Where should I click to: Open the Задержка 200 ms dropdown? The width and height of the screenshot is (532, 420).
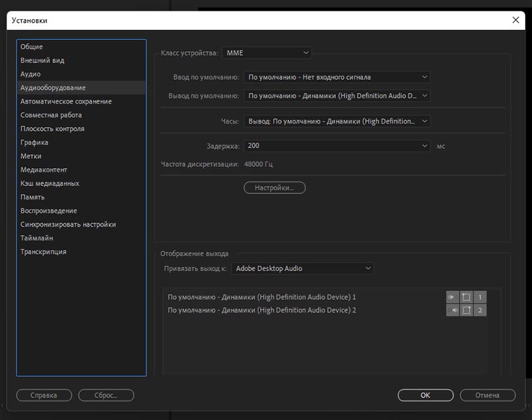pos(337,146)
